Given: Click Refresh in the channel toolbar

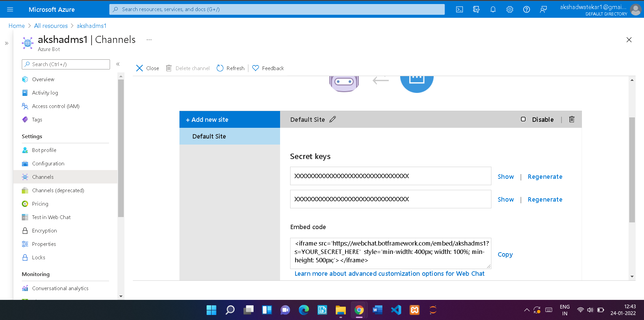Looking at the screenshot, I should point(230,68).
